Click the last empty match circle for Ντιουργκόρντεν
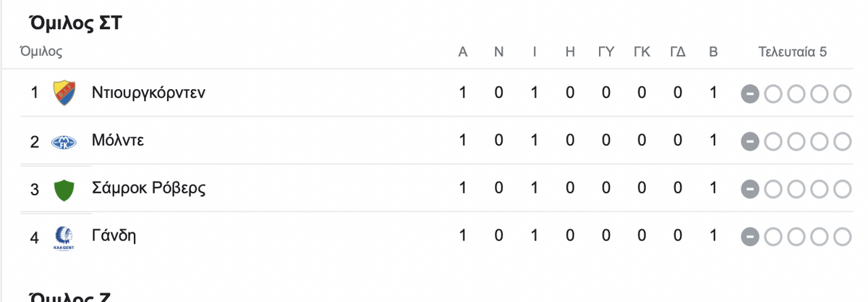 point(843,93)
